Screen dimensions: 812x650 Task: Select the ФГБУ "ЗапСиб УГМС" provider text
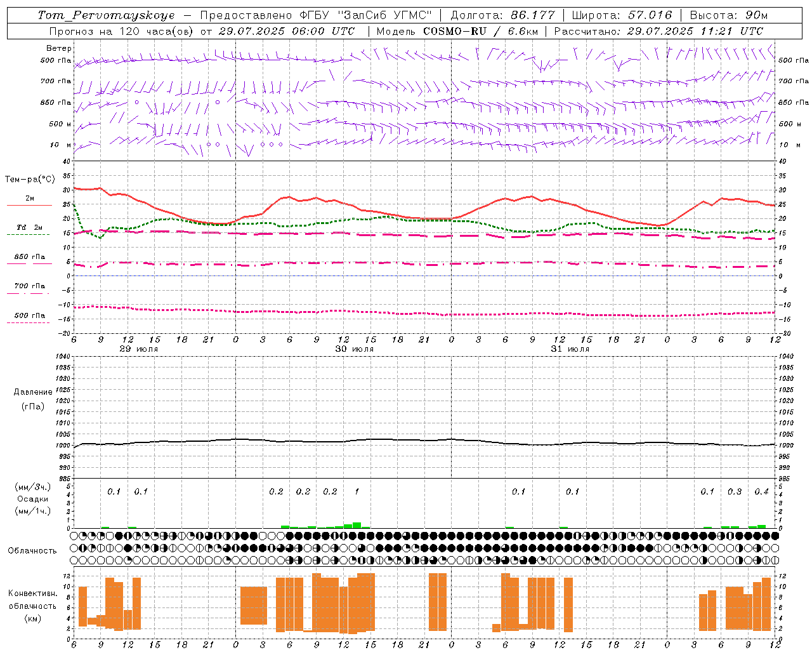366,15
